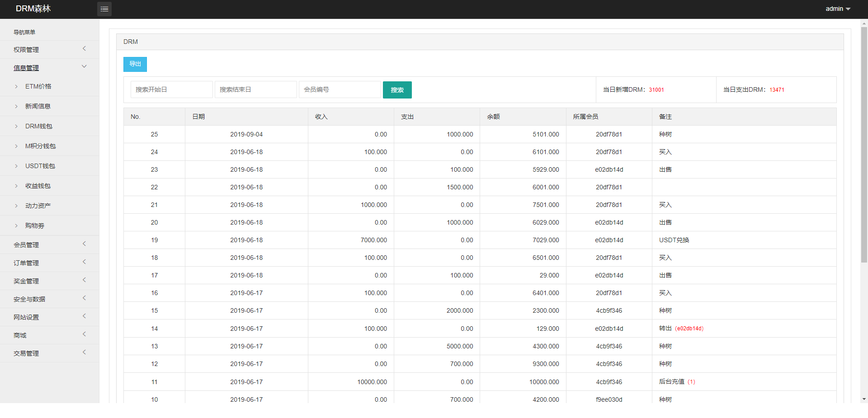Expand the 安全与数据 menu
The width and height of the screenshot is (868, 418).
tap(50, 299)
